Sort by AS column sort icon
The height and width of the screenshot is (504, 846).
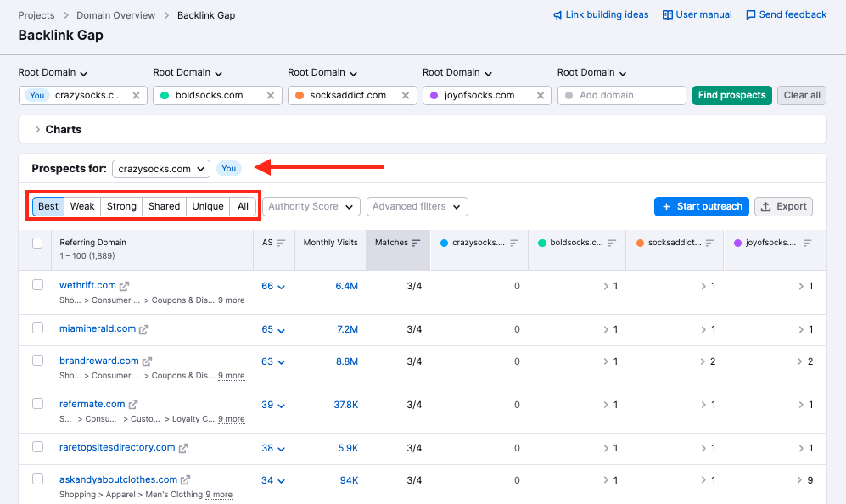click(281, 243)
